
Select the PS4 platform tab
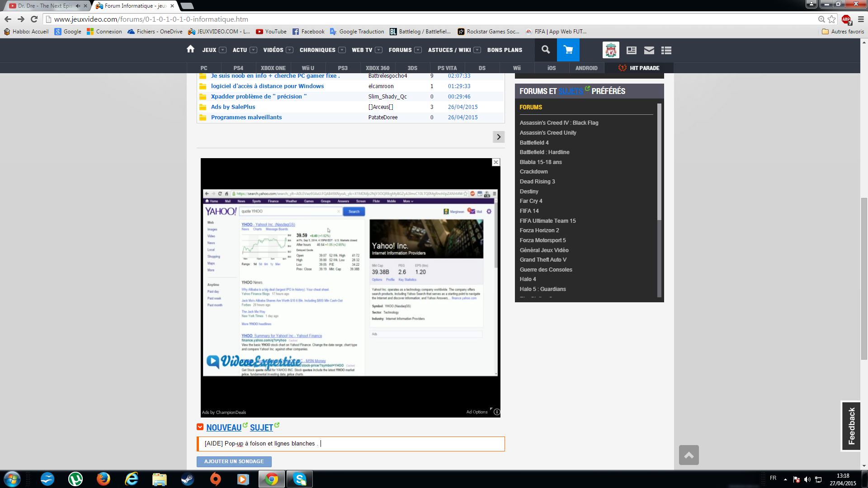[238, 68]
